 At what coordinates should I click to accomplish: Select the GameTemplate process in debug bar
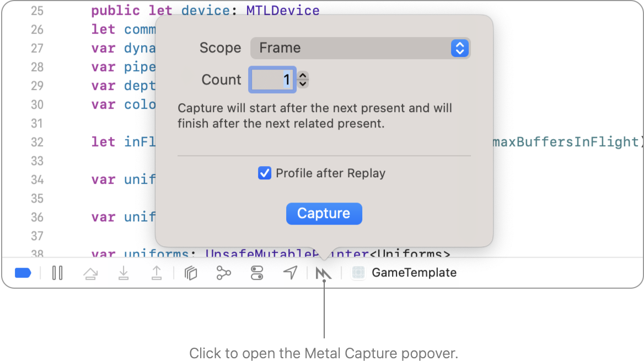(404, 273)
